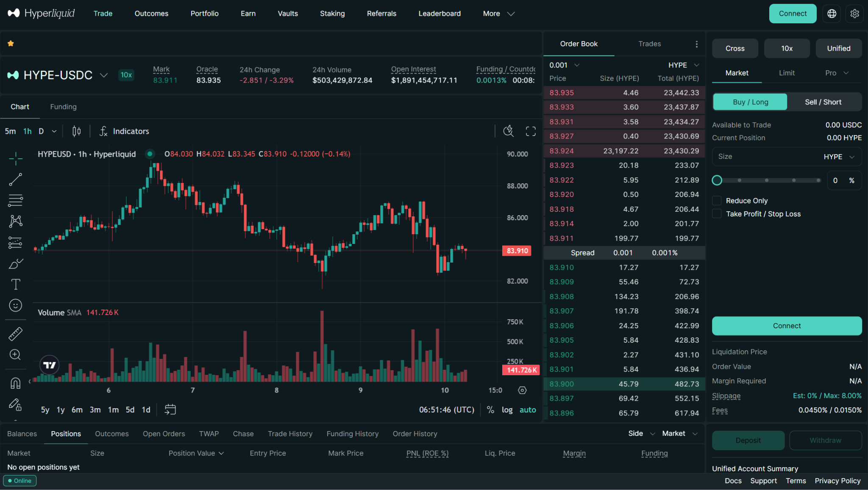
Task: Open chart interval dropdown arrow
Action: [54, 131]
